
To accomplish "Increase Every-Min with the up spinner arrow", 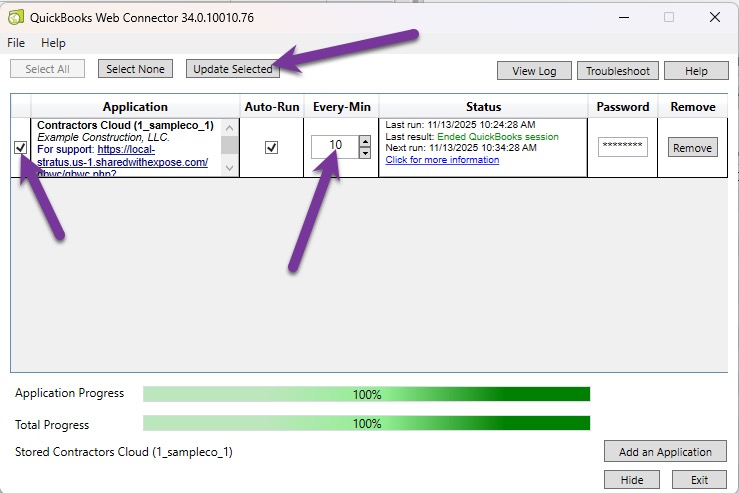I will point(365,141).
